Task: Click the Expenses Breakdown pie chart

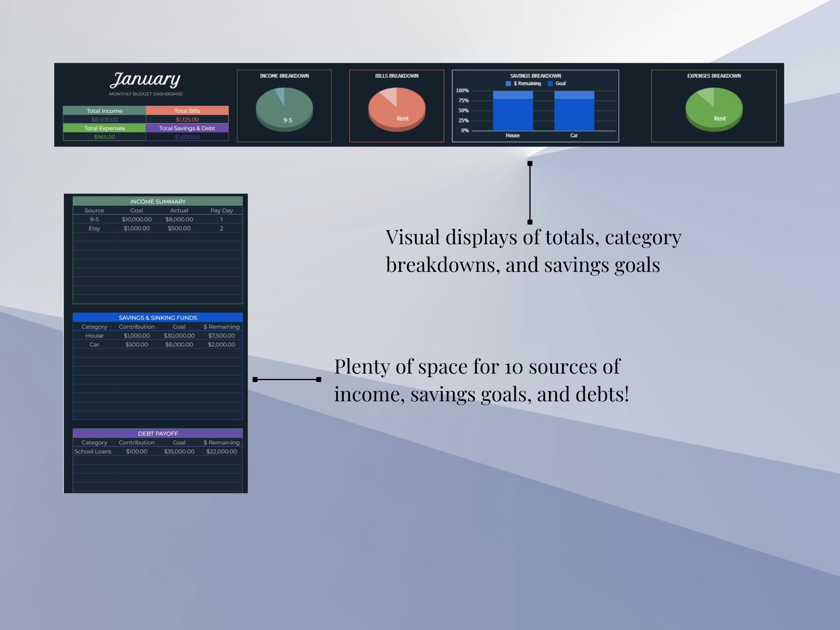Action: [x=714, y=110]
